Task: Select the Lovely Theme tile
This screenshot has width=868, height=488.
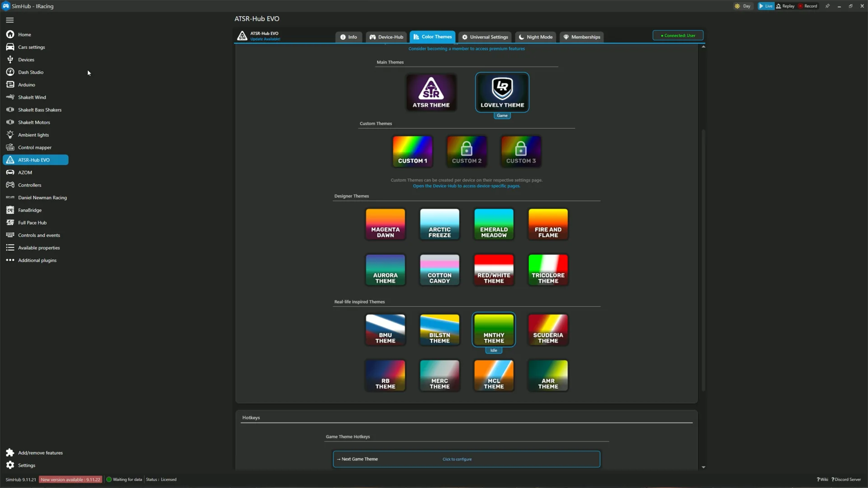Action: (x=502, y=92)
